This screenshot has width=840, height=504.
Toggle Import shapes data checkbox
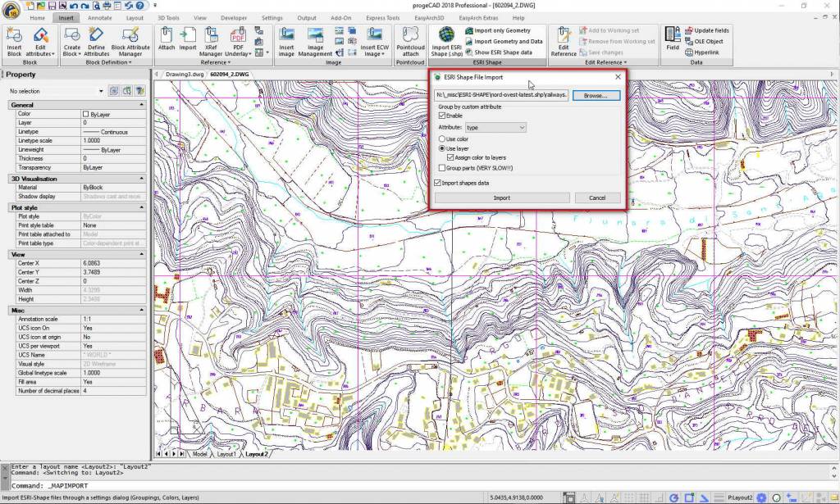coord(438,183)
